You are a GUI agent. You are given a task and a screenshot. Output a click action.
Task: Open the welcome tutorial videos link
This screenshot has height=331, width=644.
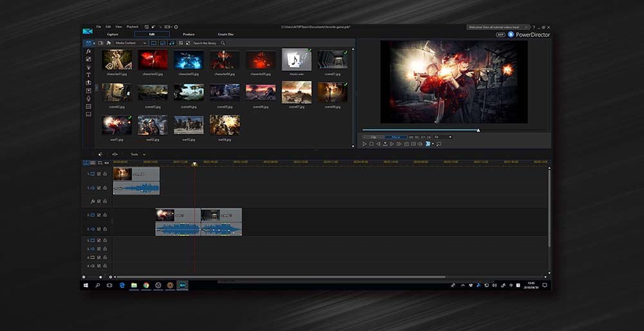pos(494,28)
